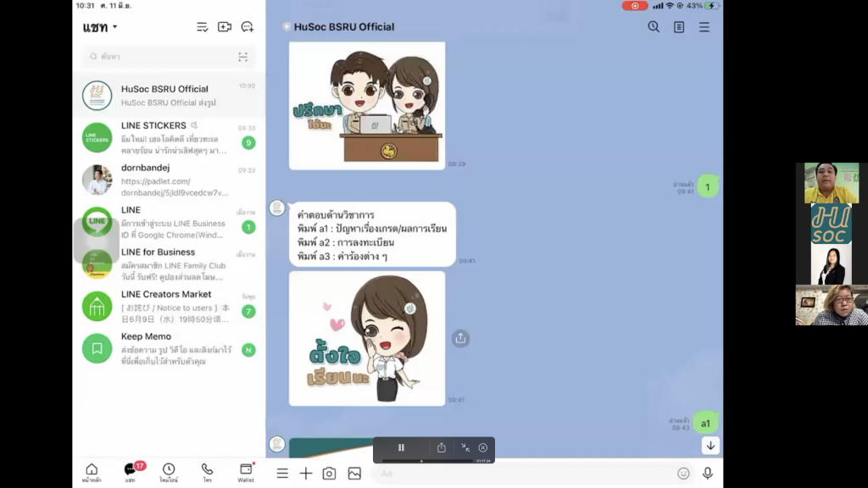Open the photo gallery picker
Viewport: 868px width, 488px height.
point(354,473)
